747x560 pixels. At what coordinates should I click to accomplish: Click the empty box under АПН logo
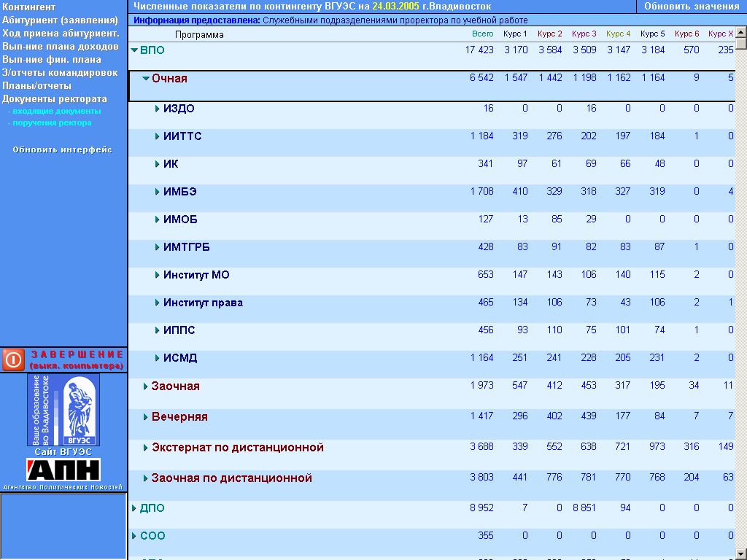(x=63, y=526)
